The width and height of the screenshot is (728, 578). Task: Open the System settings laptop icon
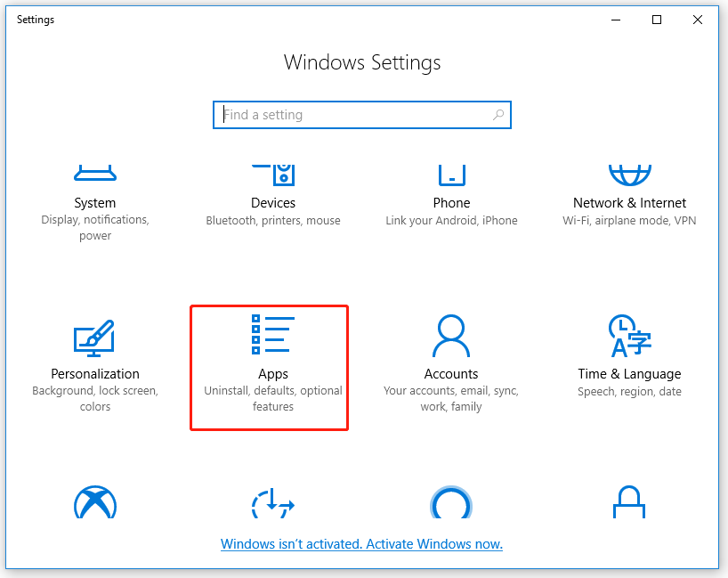pyautogui.click(x=95, y=173)
